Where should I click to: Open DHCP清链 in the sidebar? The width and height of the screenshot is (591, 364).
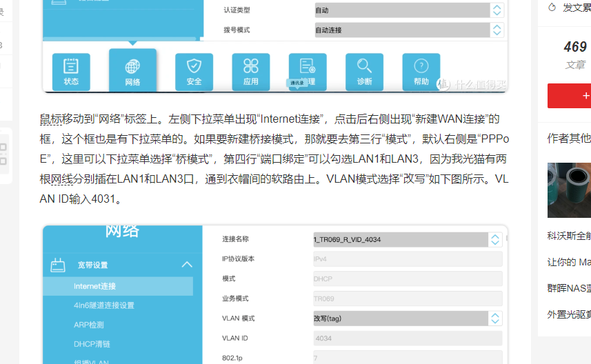92,344
